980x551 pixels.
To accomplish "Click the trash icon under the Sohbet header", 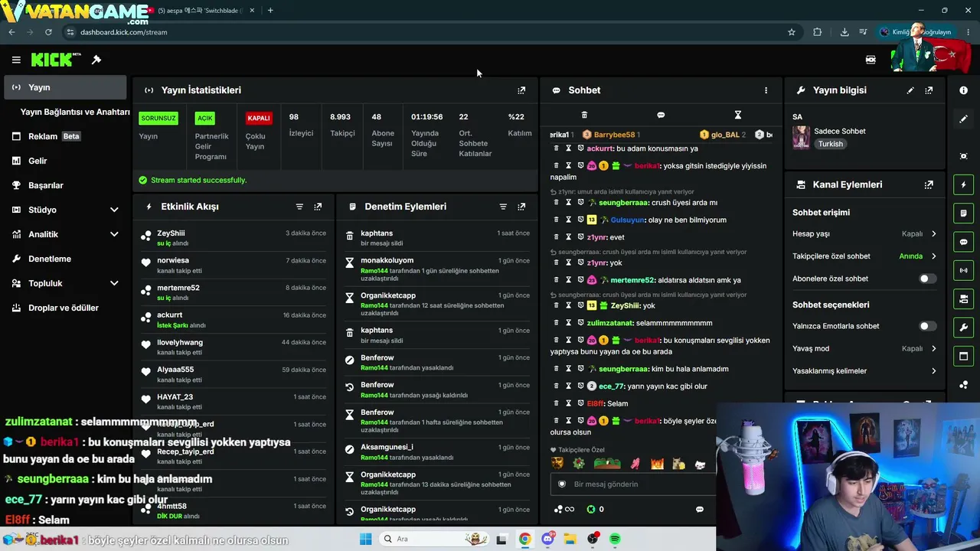I will [584, 115].
